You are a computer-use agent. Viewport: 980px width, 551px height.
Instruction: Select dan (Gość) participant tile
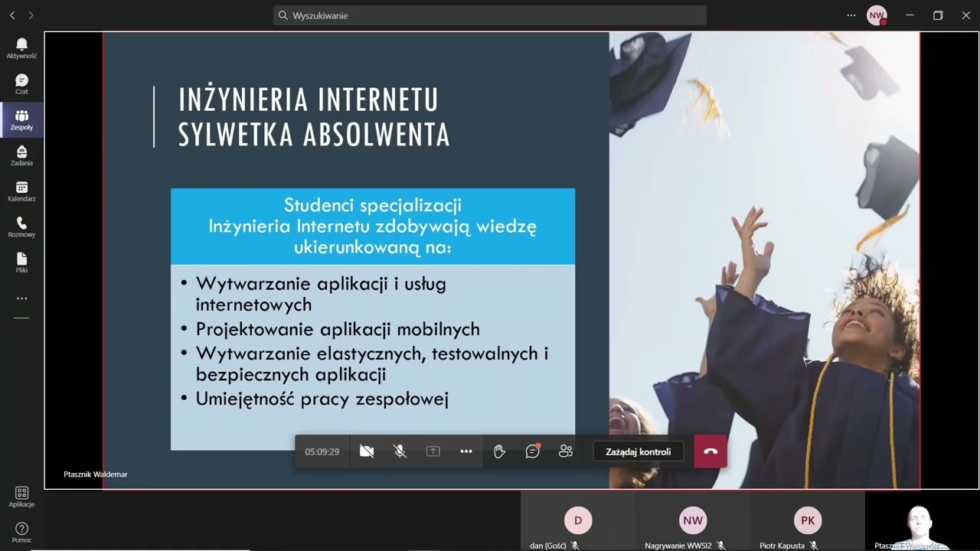tap(578, 522)
